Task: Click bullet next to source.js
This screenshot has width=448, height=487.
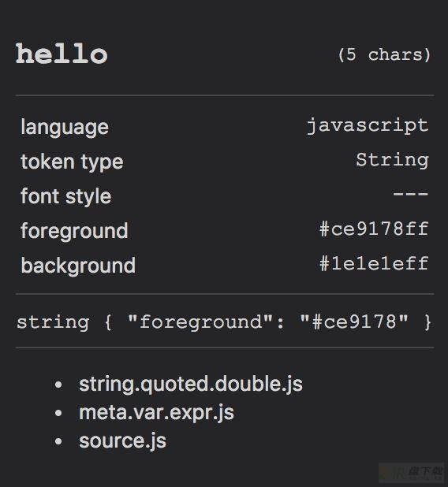Action: 58,441
